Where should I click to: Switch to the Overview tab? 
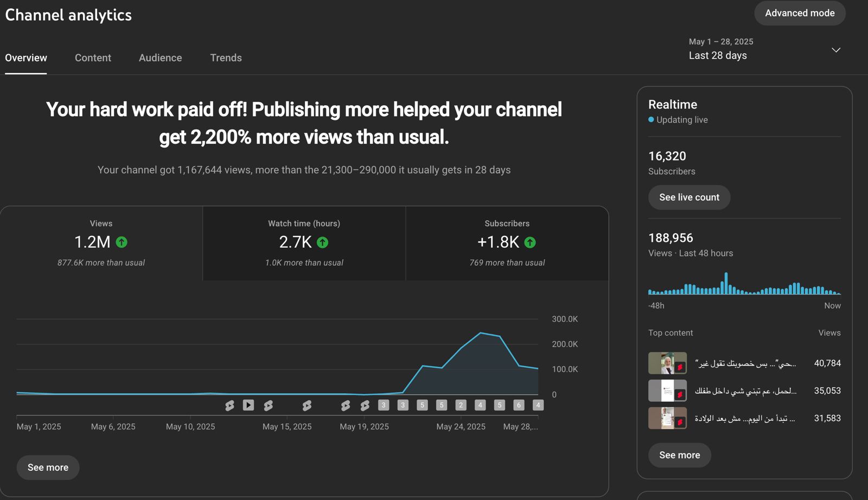26,57
